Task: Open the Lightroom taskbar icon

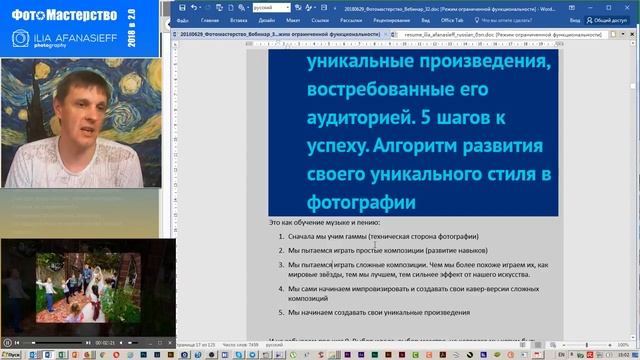Action: pos(157,355)
